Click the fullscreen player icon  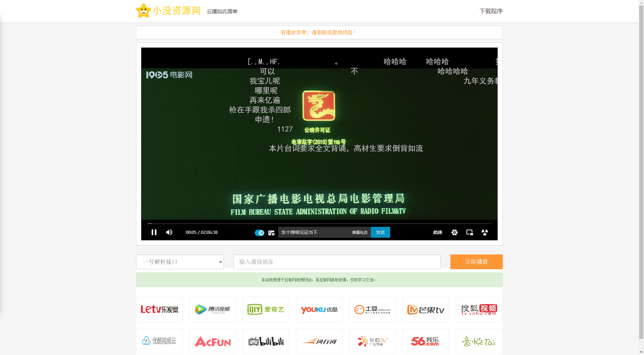click(x=485, y=232)
